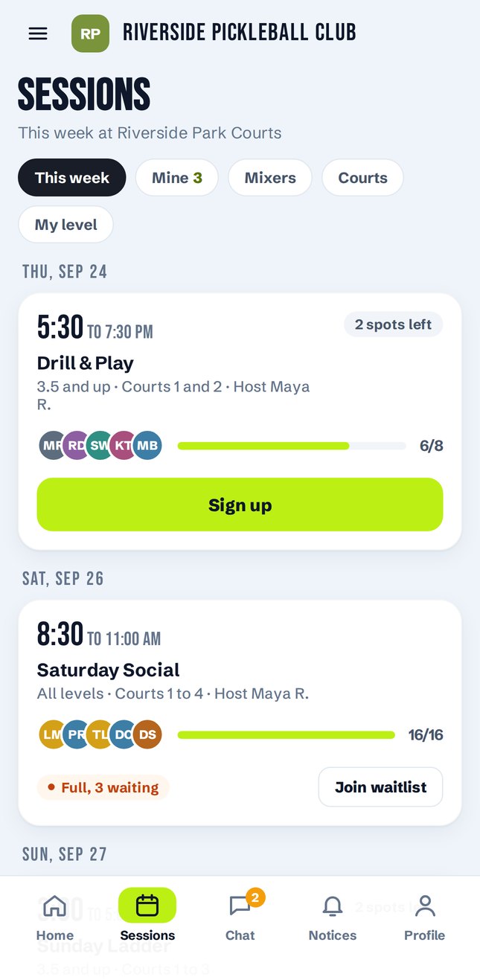Switch to the Mixers filter
This screenshot has height=980, width=480.
tap(270, 178)
